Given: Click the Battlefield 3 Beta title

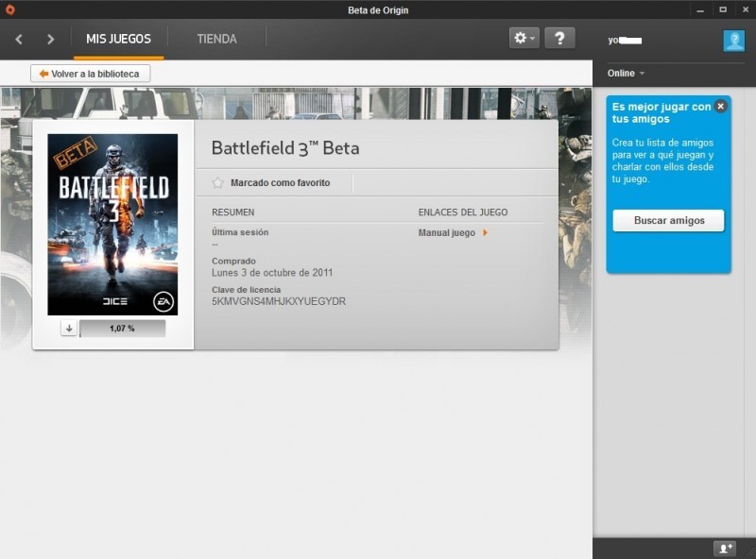Looking at the screenshot, I should click(285, 148).
